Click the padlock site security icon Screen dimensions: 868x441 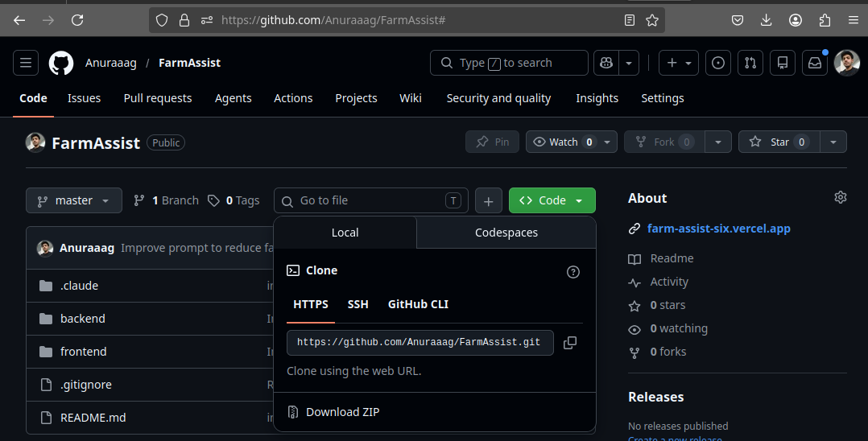184,20
